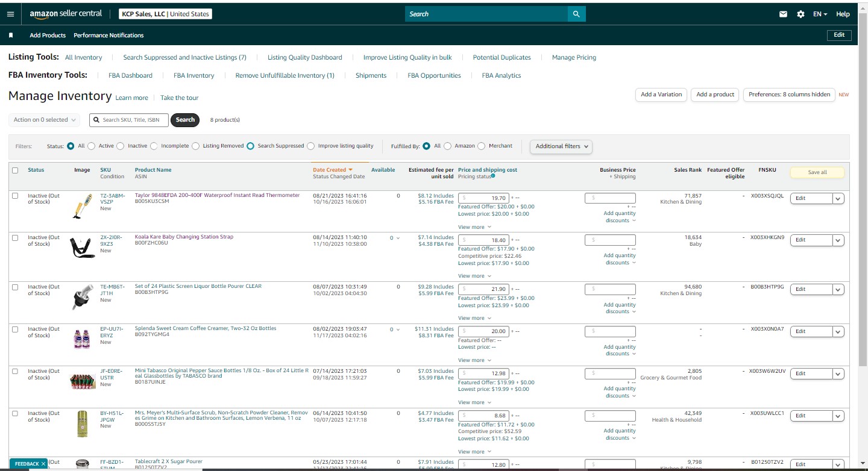Viewport: 868px width, 471px height.
Task: Click the Amazon Seller Central logo
Action: (66, 14)
